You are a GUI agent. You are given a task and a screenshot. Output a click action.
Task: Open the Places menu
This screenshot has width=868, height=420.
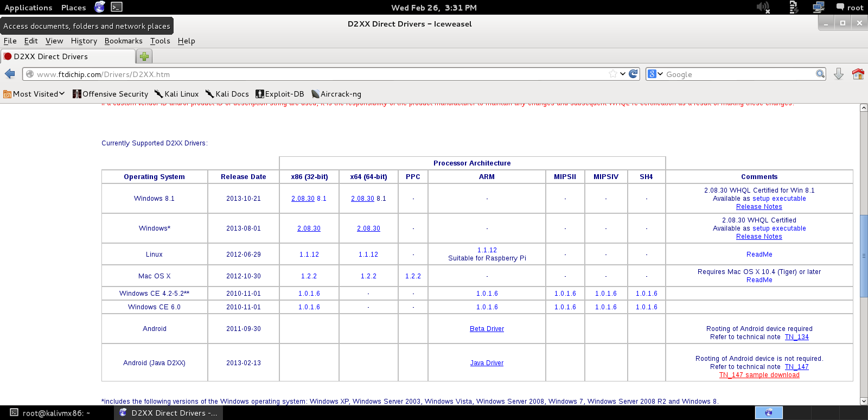point(73,8)
